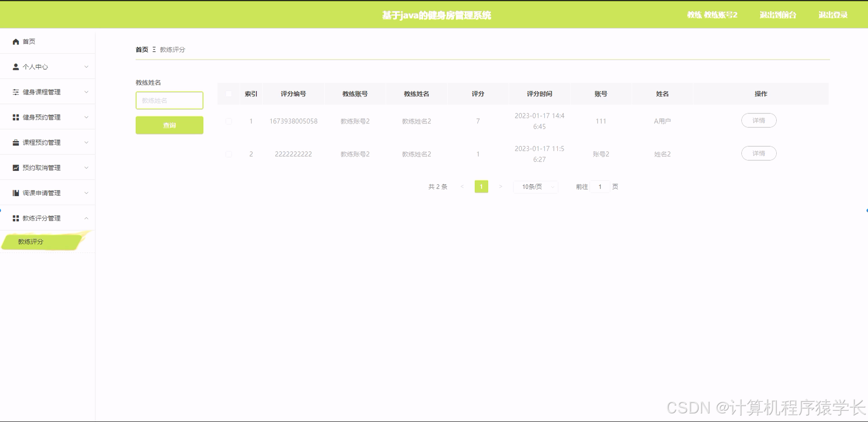Click the 个人中心 person icon
The height and width of the screenshot is (422, 868).
tap(15, 66)
